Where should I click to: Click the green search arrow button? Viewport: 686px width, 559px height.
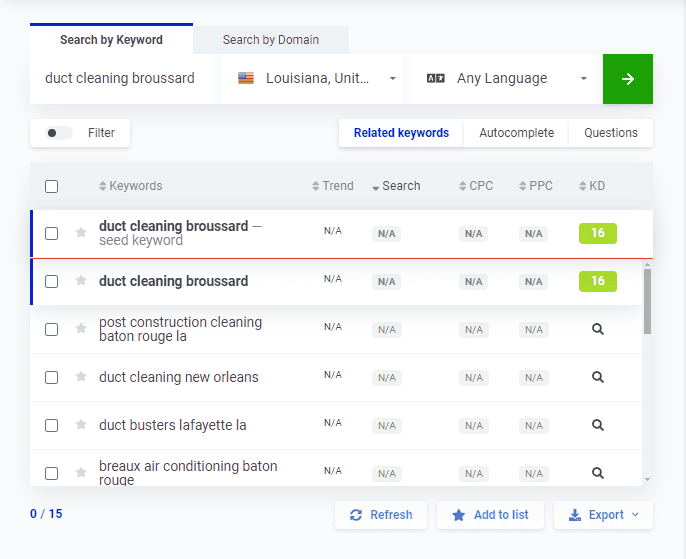click(627, 79)
